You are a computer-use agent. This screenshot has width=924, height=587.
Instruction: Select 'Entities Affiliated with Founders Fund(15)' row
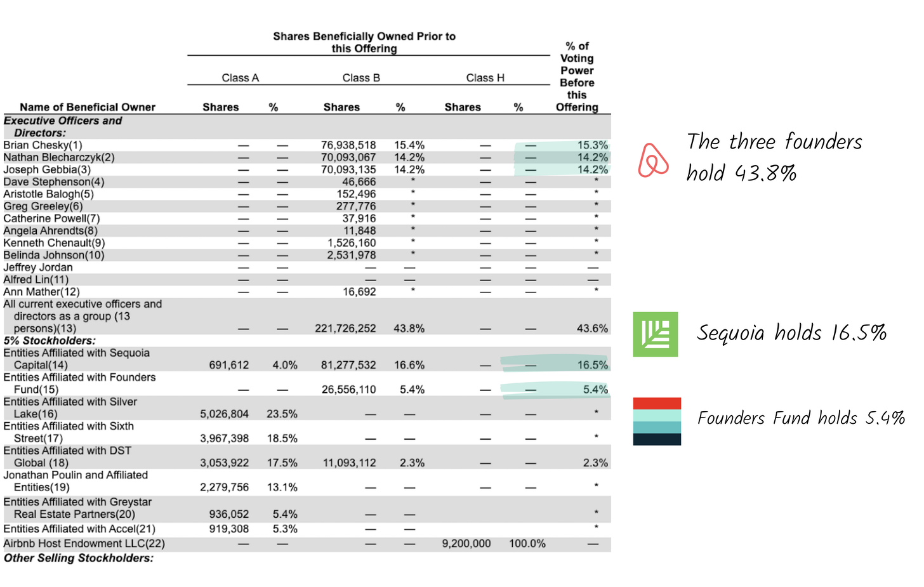point(79,383)
